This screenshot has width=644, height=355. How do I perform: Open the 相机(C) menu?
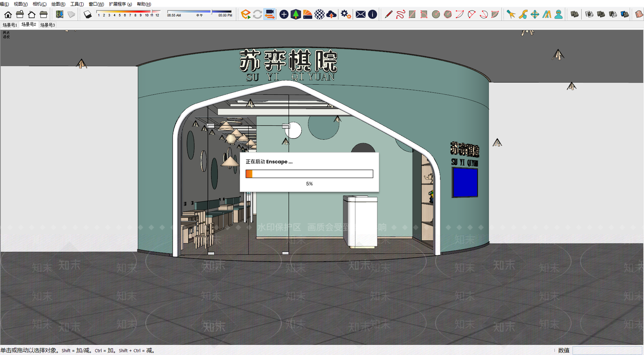point(39,4)
